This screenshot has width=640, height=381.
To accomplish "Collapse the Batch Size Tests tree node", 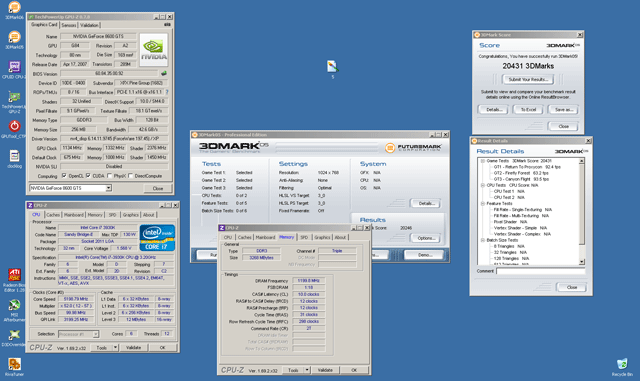I will tap(483, 240).
